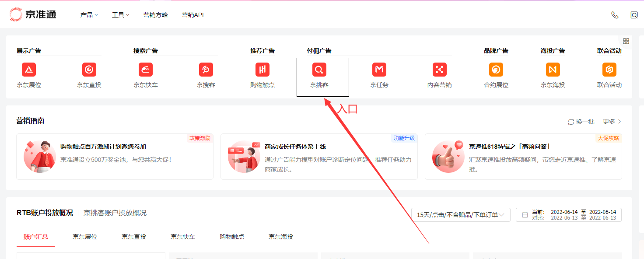Image resolution: width=644 pixels, height=259 pixels.
Task: Open 营销方略 menu item
Action: point(156,15)
